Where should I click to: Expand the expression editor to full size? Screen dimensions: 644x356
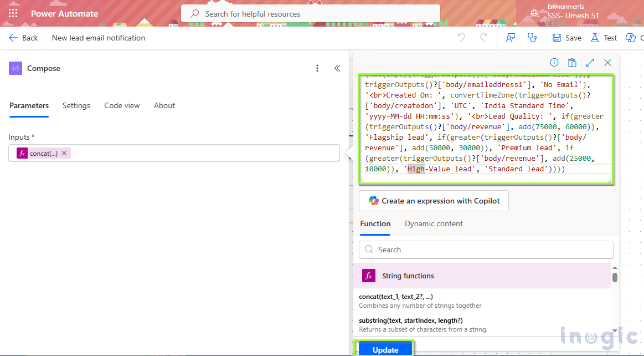[590, 63]
